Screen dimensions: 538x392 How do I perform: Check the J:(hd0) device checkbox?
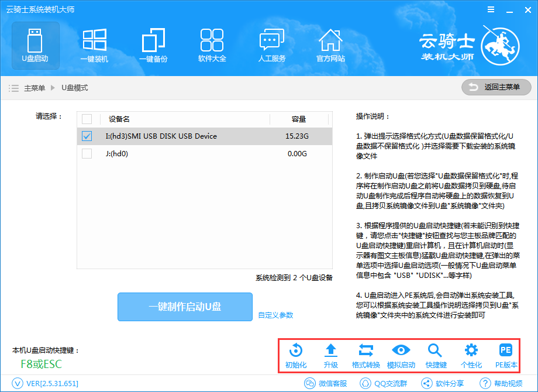pos(87,153)
